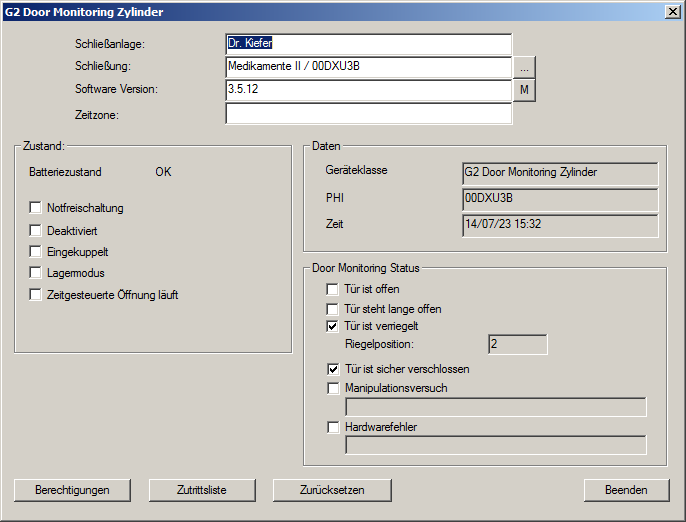This screenshot has height=522, width=686.
Task: Tick the Manipulationsversuch checkbox
Action: (x=334, y=388)
